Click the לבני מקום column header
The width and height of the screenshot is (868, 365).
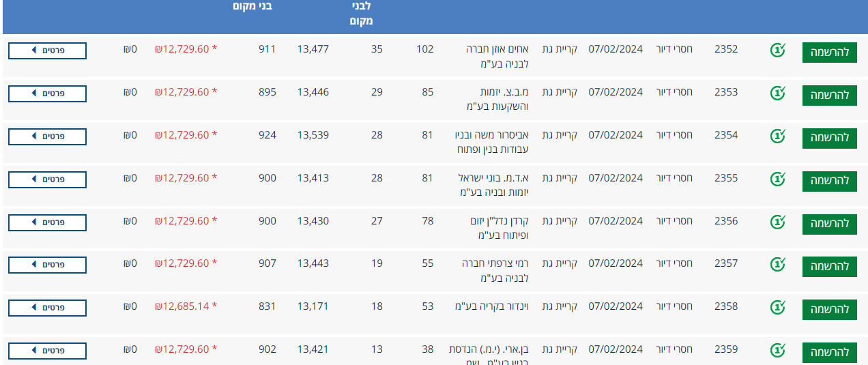click(359, 14)
